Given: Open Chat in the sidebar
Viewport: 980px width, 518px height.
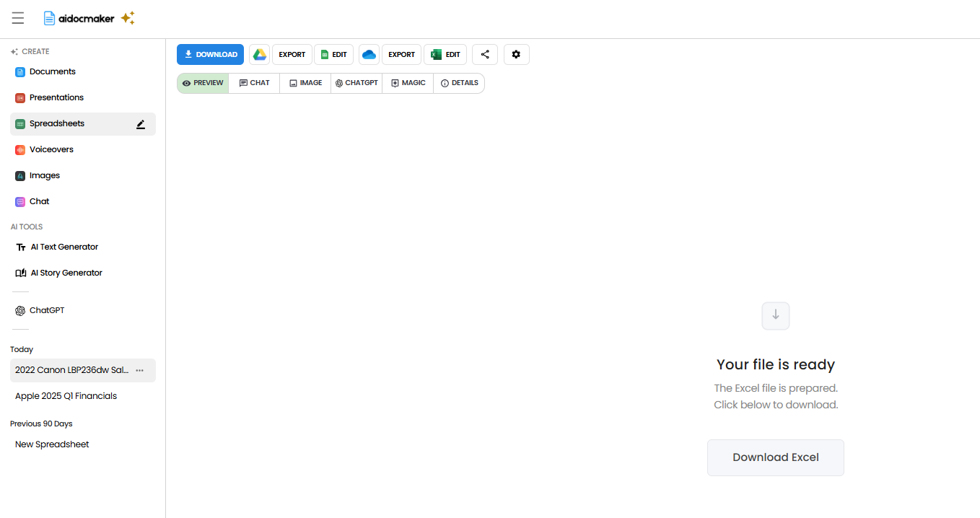Looking at the screenshot, I should click(x=83, y=202).
